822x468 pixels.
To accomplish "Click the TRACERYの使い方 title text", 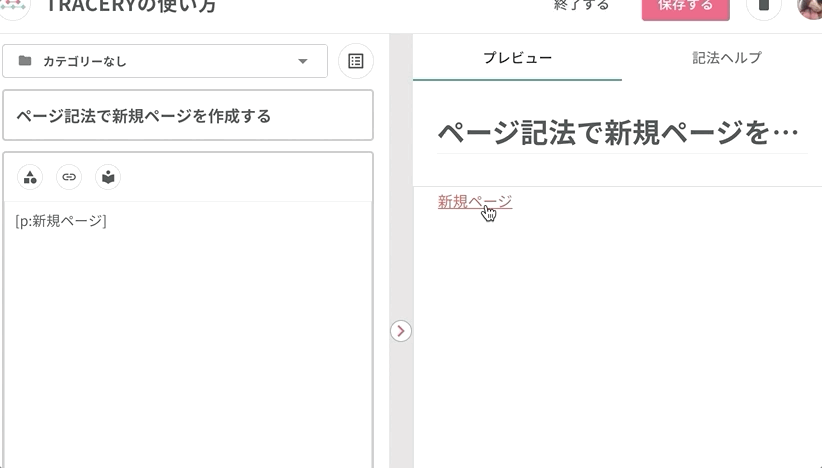I will pyautogui.click(x=131, y=6).
